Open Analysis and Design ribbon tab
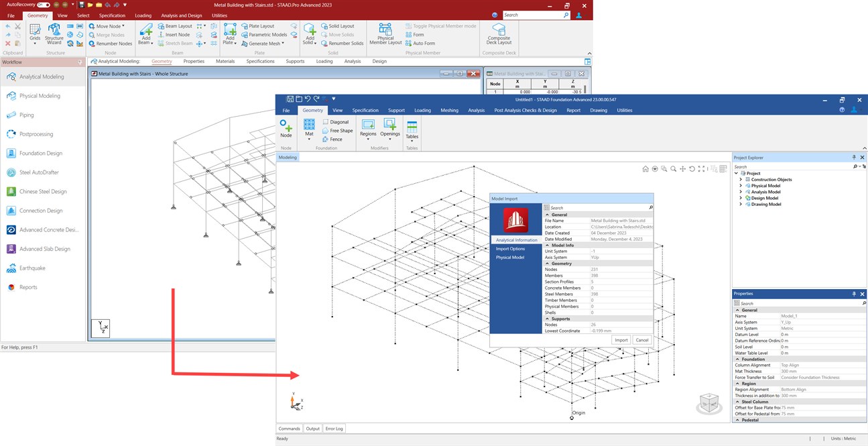Image resolution: width=868 pixels, height=446 pixels. (181, 15)
